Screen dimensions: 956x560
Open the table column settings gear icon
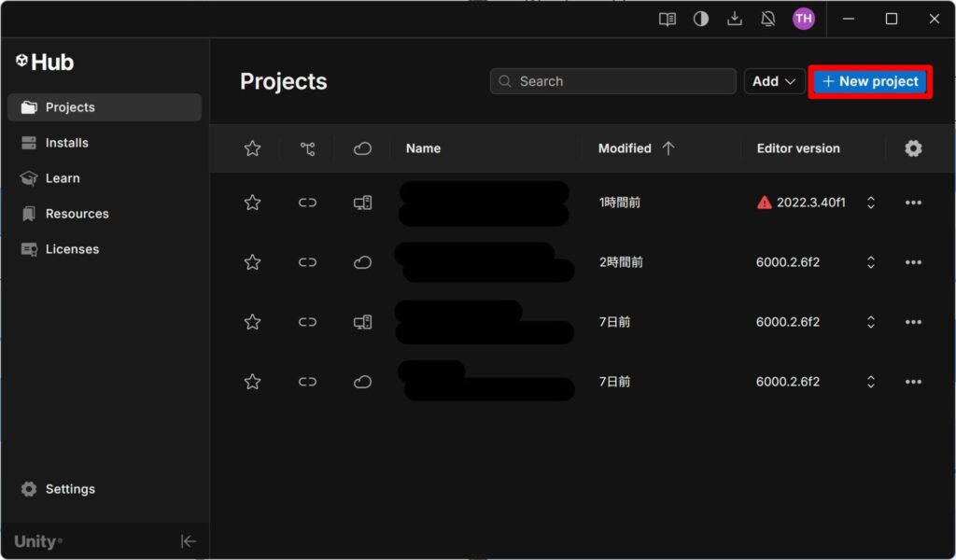tap(913, 148)
